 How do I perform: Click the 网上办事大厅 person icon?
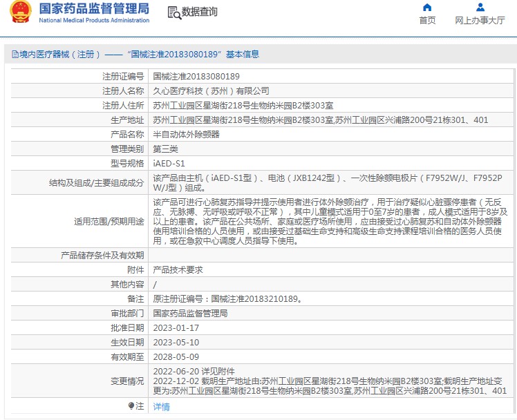(480, 8)
